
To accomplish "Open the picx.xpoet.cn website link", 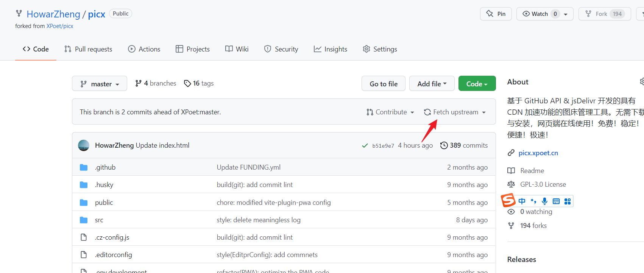I will [x=538, y=153].
